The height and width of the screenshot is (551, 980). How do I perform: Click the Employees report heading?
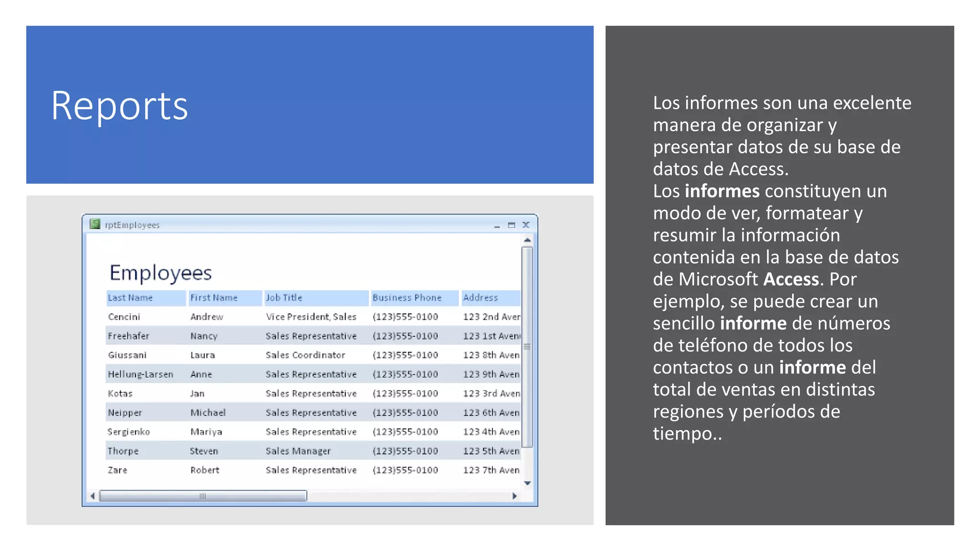tap(161, 273)
